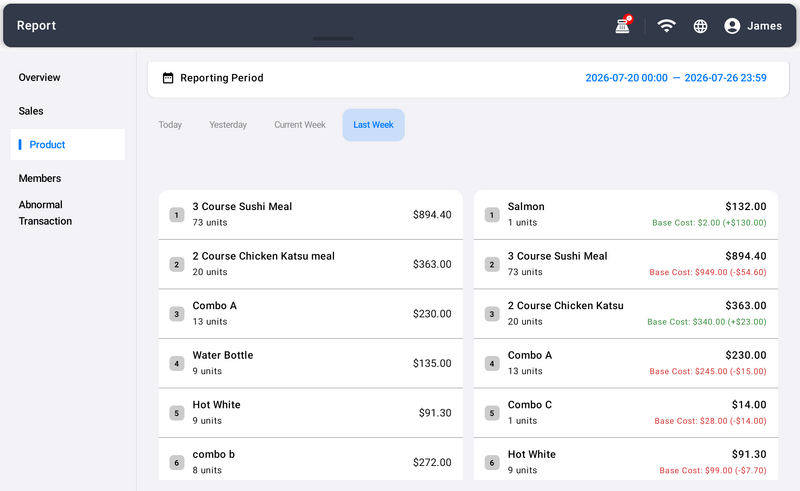The height and width of the screenshot is (491, 800).
Task: Click the $14.00 Combo C amount
Action: pyautogui.click(x=748, y=405)
